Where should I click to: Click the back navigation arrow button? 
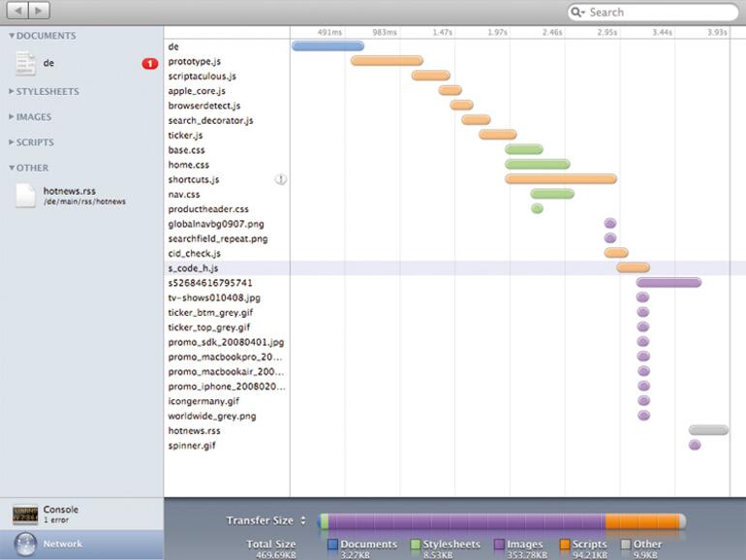16,12
